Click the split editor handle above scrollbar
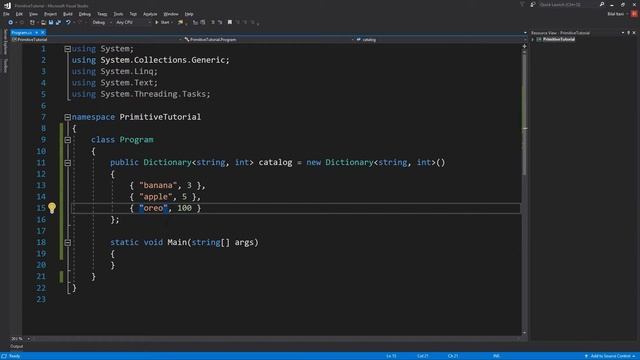The image size is (640, 360). point(524,46)
